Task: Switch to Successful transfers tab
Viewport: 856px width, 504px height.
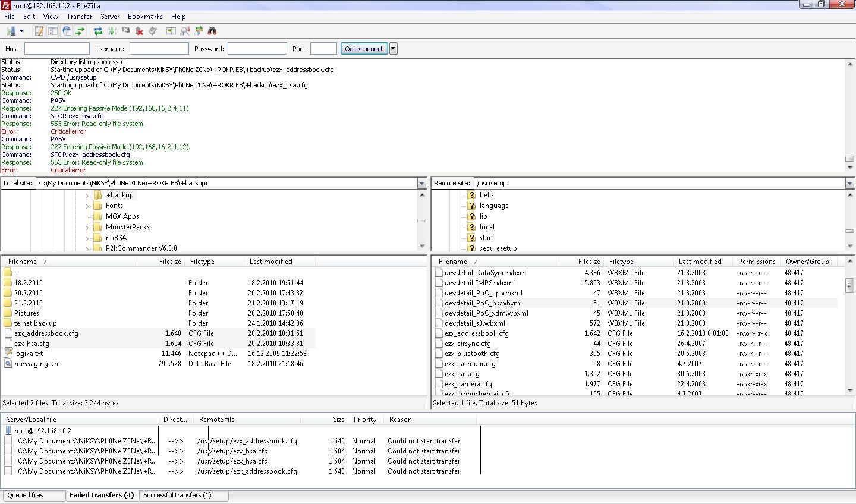Action: (184, 495)
